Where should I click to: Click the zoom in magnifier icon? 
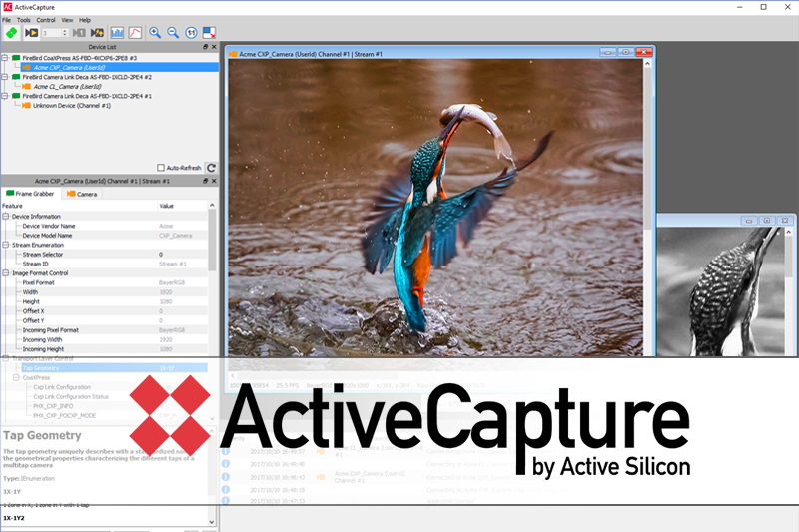click(x=156, y=33)
